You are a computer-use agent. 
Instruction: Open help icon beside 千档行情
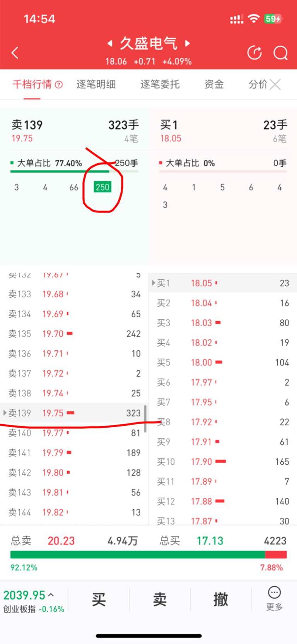tap(59, 84)
